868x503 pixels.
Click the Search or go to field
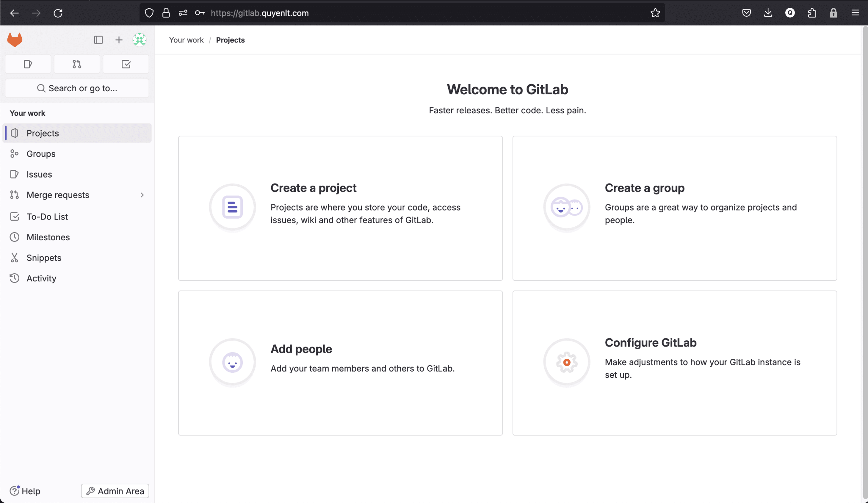click(x=77, y=88)
